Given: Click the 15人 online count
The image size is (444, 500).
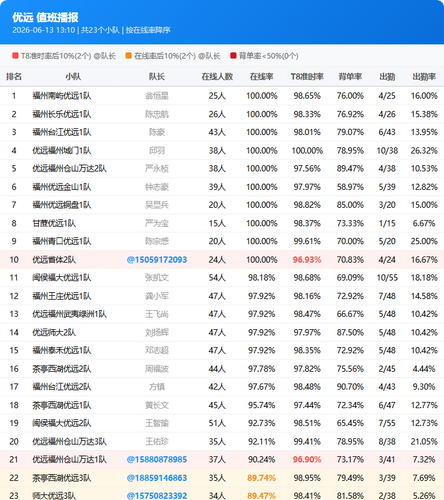Looking at the screenshot, I should [217, 223].
